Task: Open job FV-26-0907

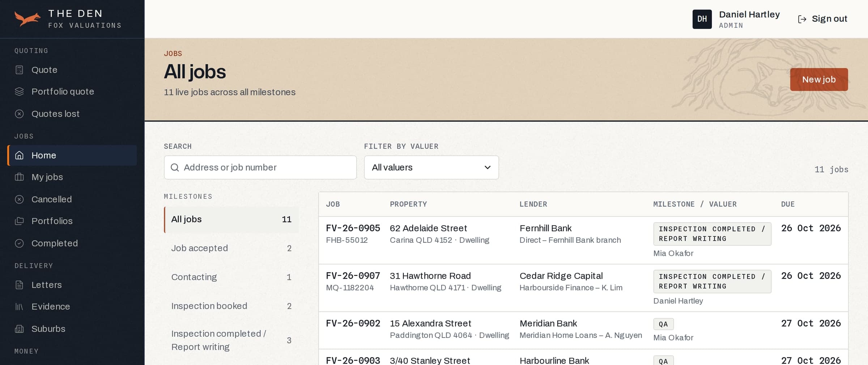Action: tap(353, 276)
